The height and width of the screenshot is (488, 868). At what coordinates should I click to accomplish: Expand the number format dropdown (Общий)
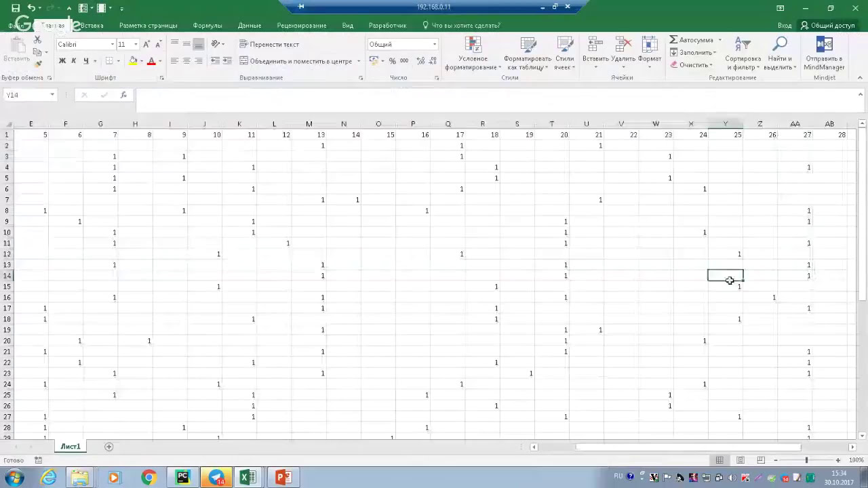(x=435, y=44)
